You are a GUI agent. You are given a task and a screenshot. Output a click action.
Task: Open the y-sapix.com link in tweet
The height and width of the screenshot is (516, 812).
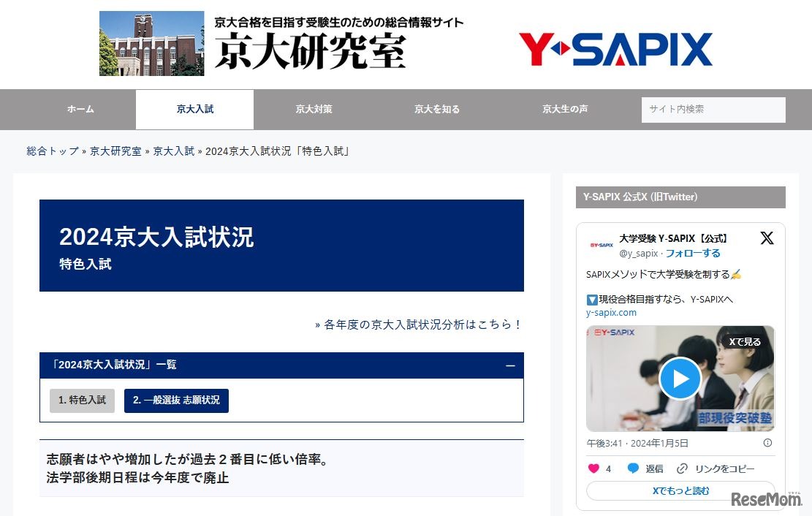pos(611,313)
